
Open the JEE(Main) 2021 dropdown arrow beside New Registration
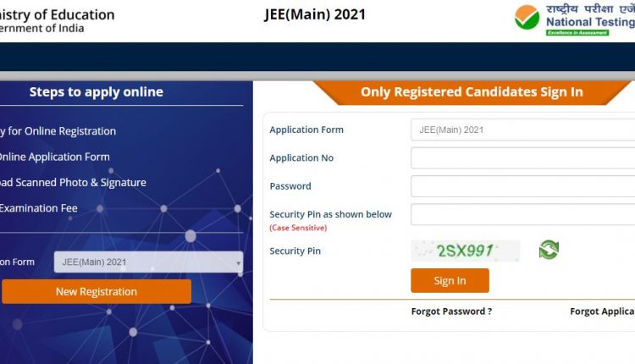pos(238,262)
